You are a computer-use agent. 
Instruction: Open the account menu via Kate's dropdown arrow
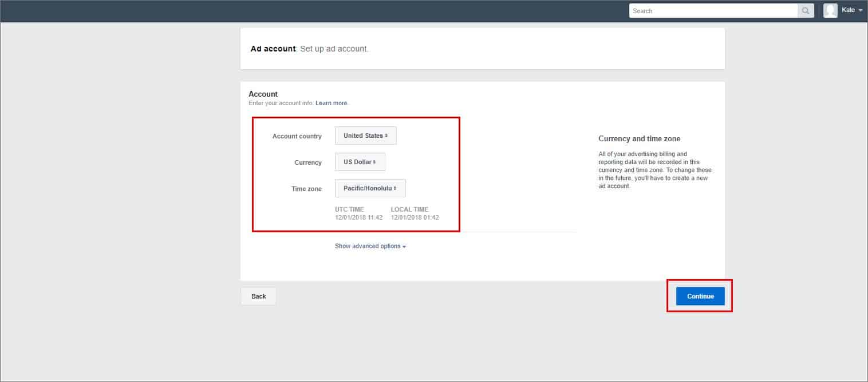[x=861, y=10]
